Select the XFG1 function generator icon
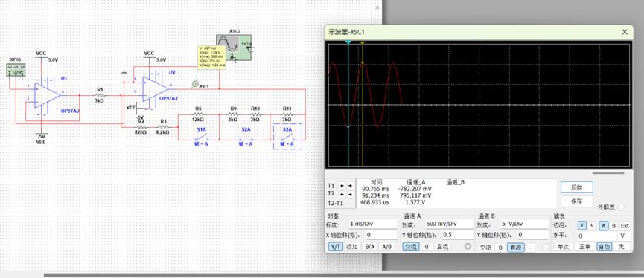 [x=16, y=70]
